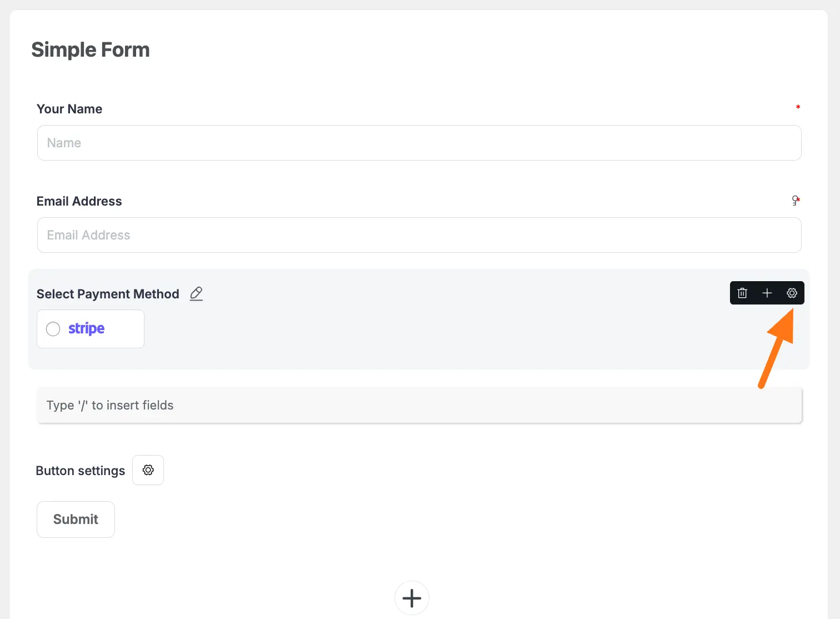The height and width of the screenshot is (619, 840).
Task: Click the red required asterisk for Your Name
Action: pyautogui.click(x=798, y=107)
